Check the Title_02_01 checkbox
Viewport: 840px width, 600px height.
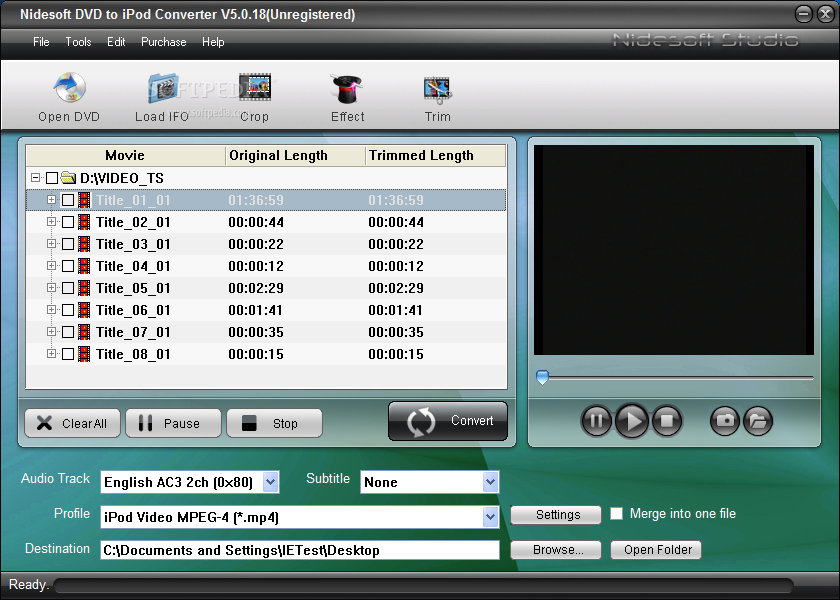(x=68, y=222)
